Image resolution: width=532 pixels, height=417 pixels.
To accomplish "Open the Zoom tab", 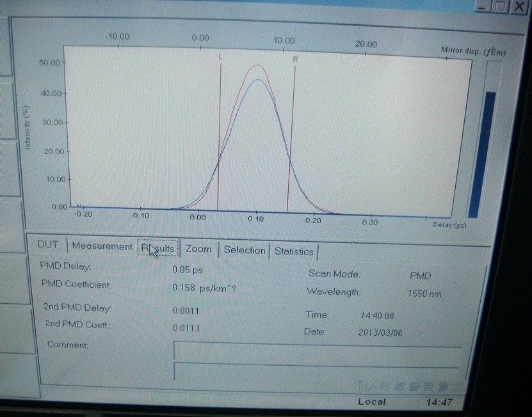I will coord(199,249).
